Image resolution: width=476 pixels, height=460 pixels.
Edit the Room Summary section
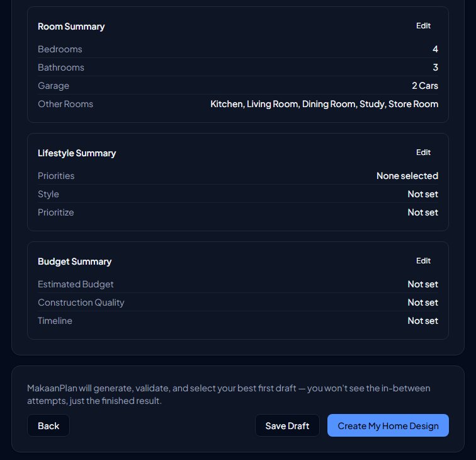tap(423, 26)
